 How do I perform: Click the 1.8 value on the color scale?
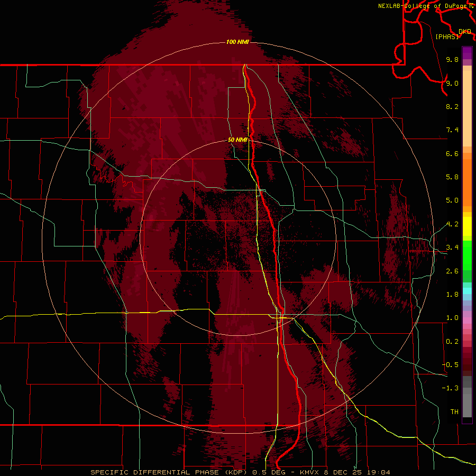pyautogui.click(x=452, y=295)
